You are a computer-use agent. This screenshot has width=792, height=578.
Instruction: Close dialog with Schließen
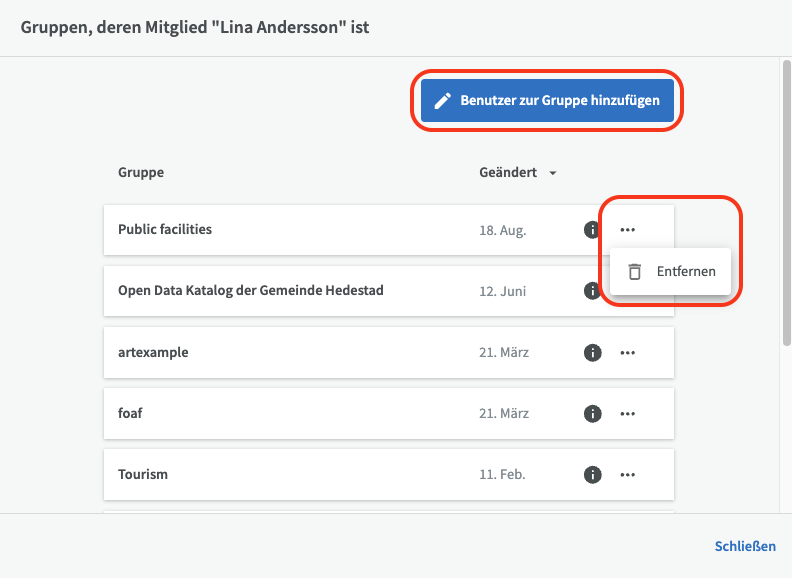(745, 546)
